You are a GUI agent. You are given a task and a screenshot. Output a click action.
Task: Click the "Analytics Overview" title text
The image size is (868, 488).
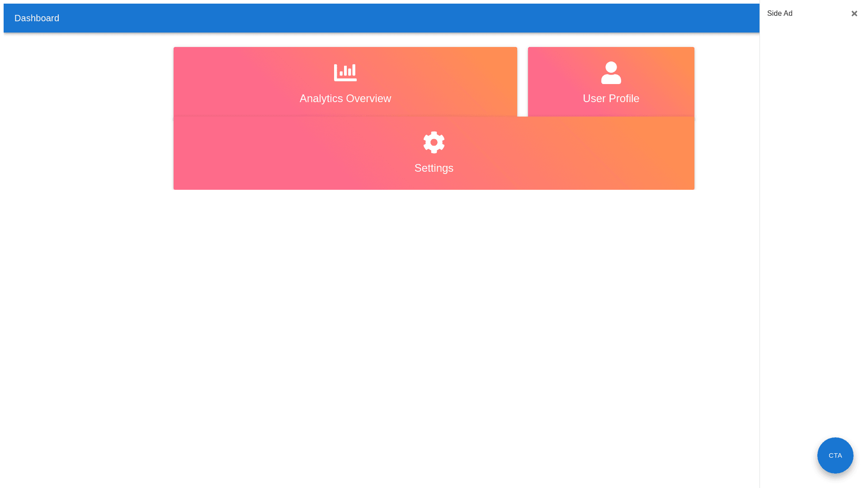[345, 99]
